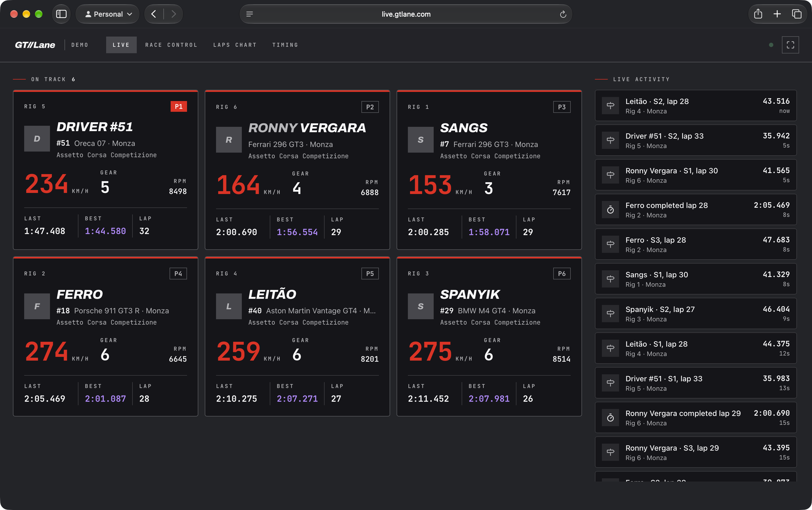The image size is (812, 510).
Task: Toggle the browser sidebar
Action: [x=61, y=14]
